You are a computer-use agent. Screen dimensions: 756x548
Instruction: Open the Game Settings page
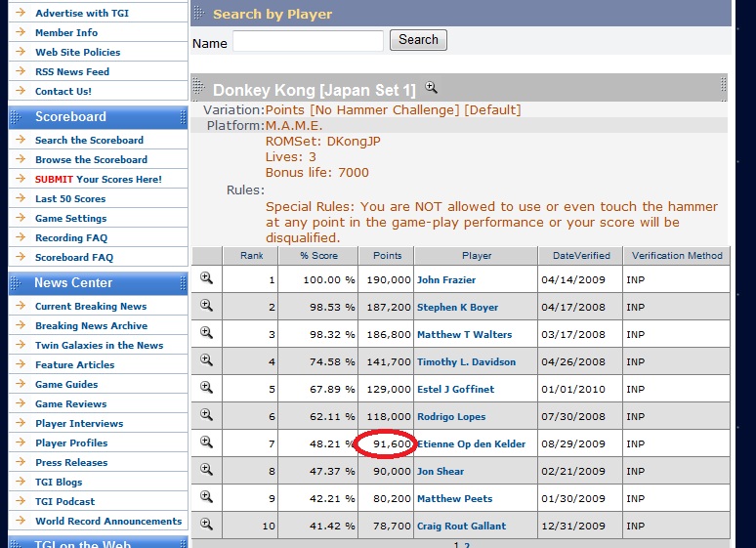pos(71,218)
